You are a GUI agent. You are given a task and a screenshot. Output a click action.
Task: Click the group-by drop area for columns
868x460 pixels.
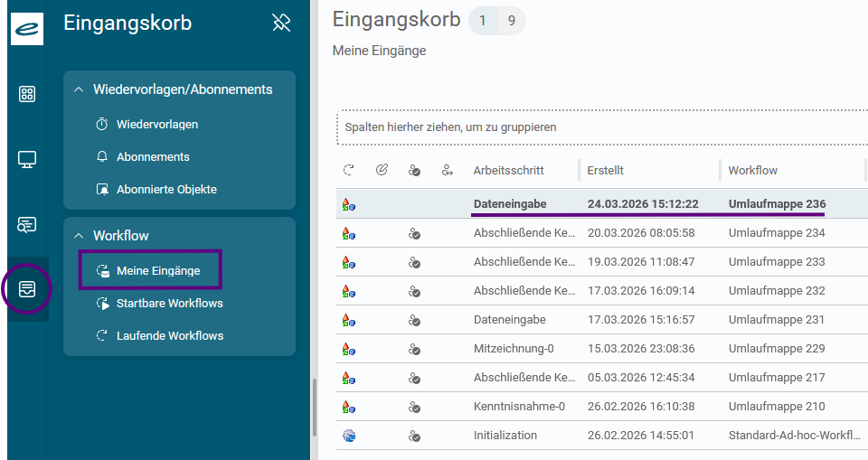tap(602, 127)
